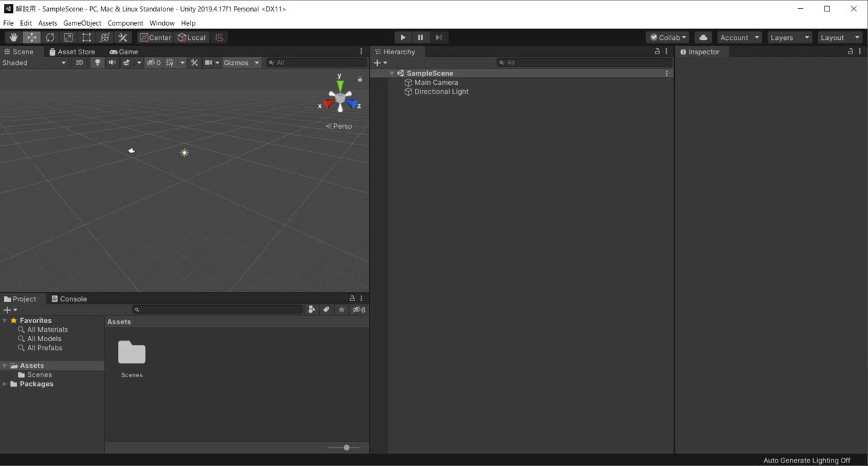Open the Shaded draw mode dropdown

[x=34, y=62]
